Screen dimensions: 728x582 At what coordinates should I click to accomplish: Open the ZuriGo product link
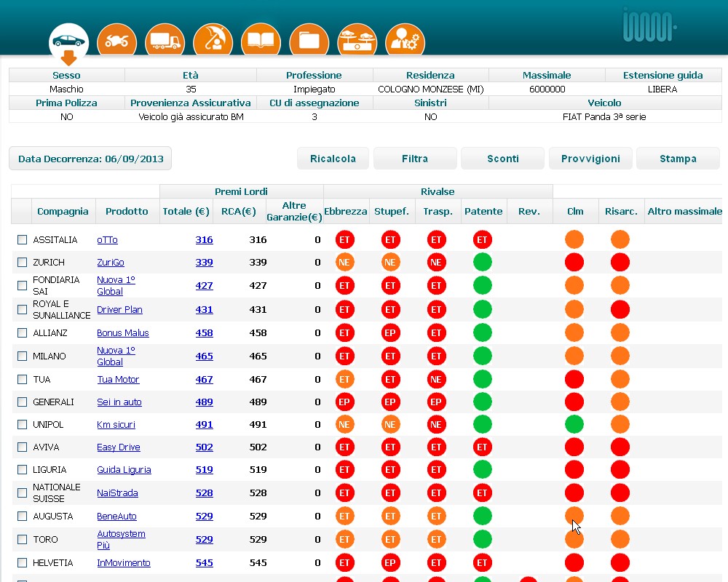tap(111, 263)
